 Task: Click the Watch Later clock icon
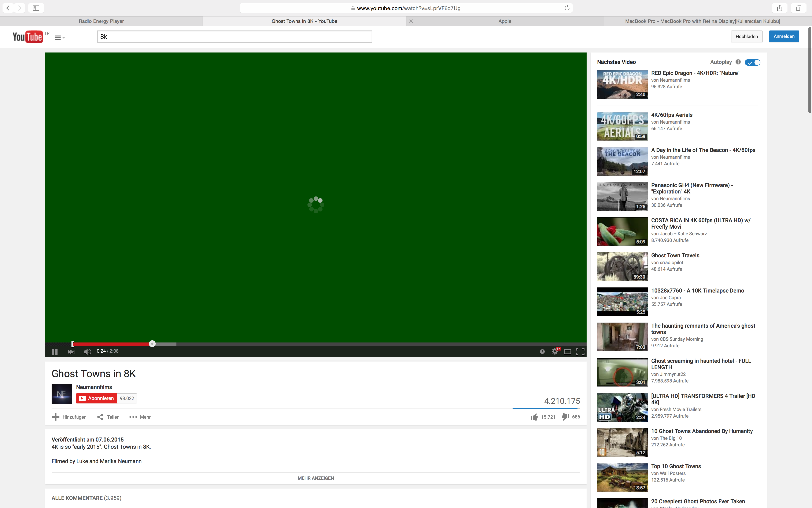tap(542, 351)
